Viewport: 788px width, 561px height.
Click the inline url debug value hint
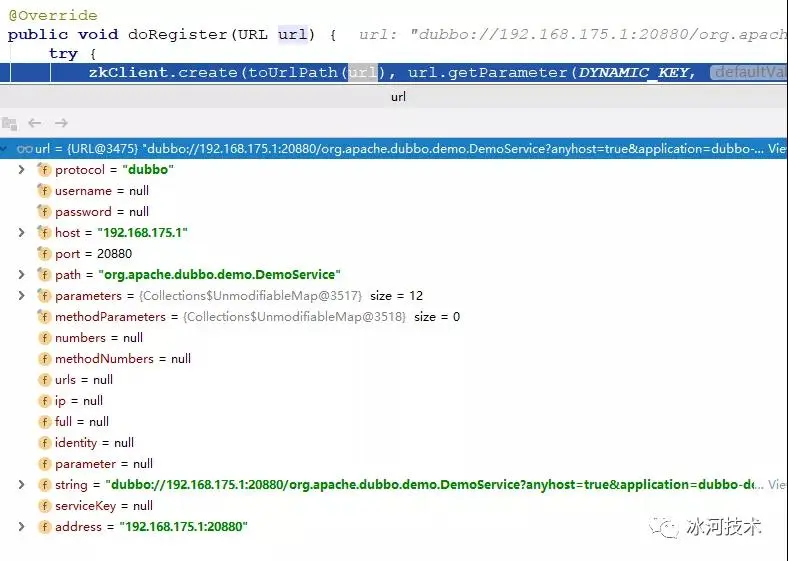[x=573, y=34]
